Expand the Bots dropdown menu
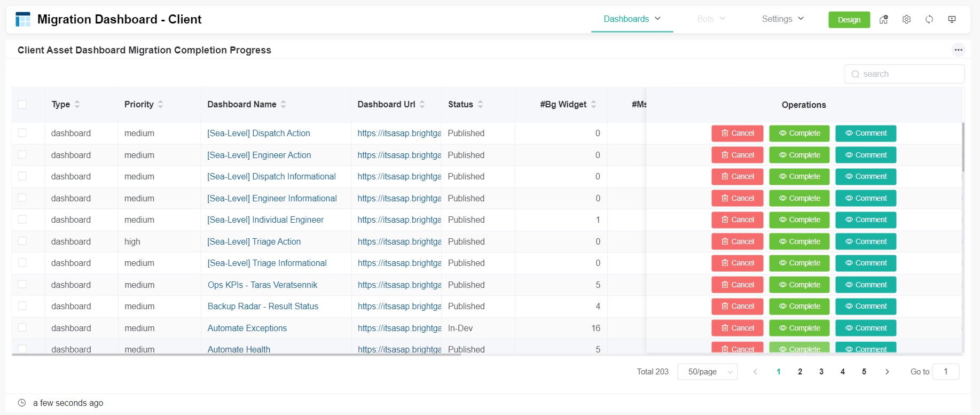This screenshot has height=415, width=980. (x=711, y=19)
